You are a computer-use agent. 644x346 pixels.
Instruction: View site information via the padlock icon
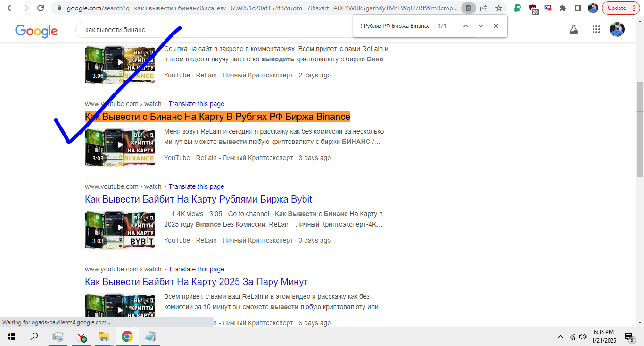59,8
